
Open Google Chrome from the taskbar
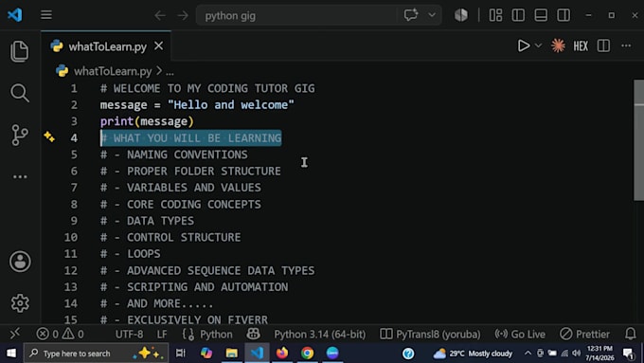pos(307,354)
